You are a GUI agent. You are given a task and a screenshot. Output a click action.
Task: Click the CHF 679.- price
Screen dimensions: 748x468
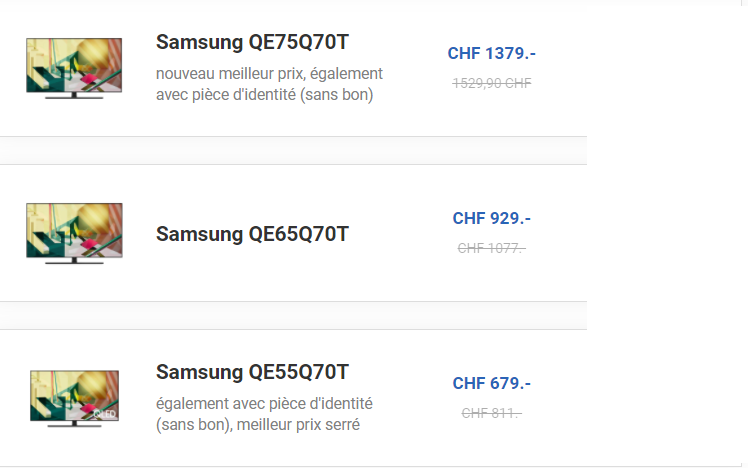[491, 383]
